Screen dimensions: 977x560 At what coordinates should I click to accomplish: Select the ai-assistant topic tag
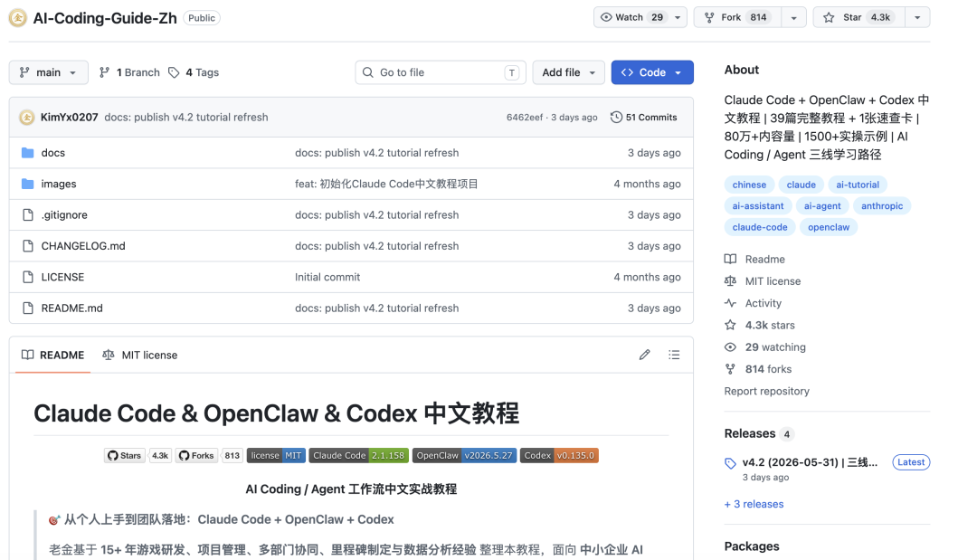coord(758,205)
